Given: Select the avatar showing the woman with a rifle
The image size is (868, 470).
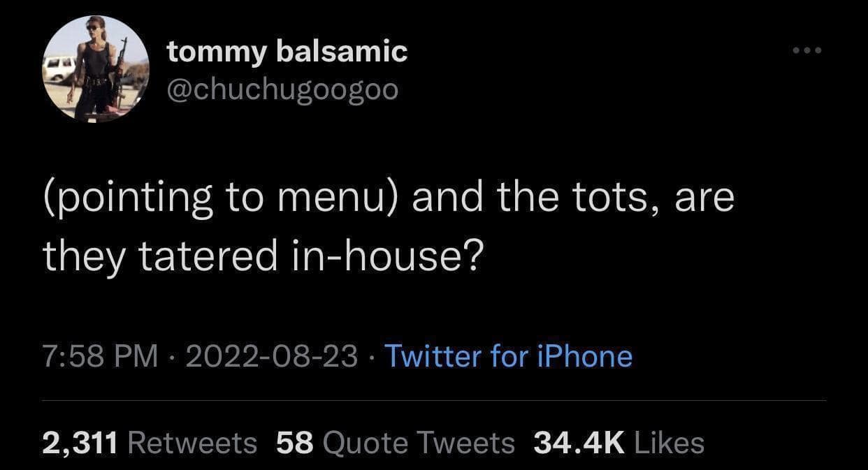Looking at the screenshot, I should coord(94,68).
